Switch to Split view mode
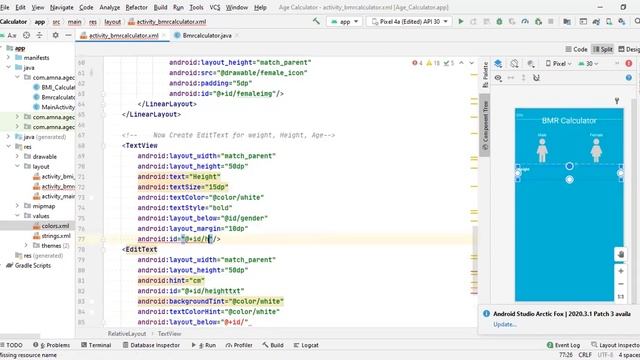The image size is (640, 360). pyautogui.click(x=603, y=49)
